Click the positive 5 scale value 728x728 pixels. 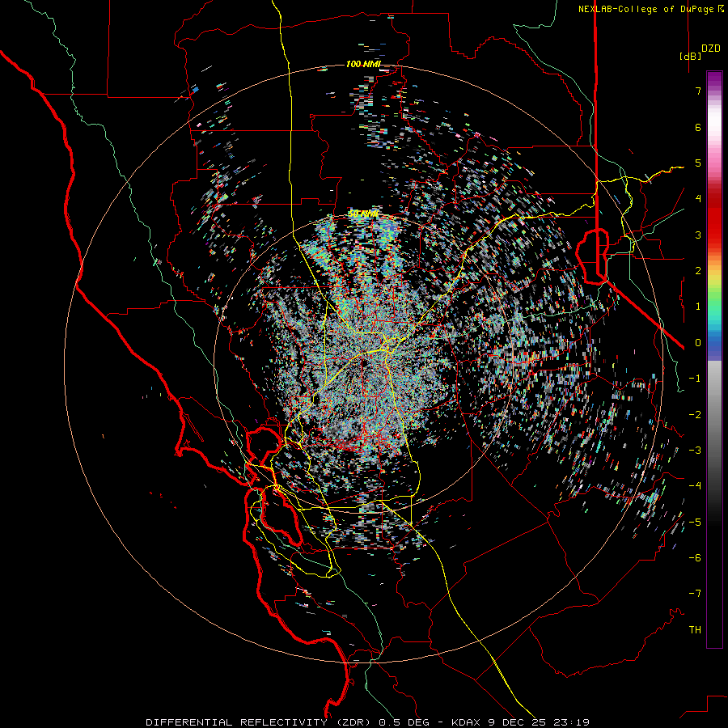(698, 163)
